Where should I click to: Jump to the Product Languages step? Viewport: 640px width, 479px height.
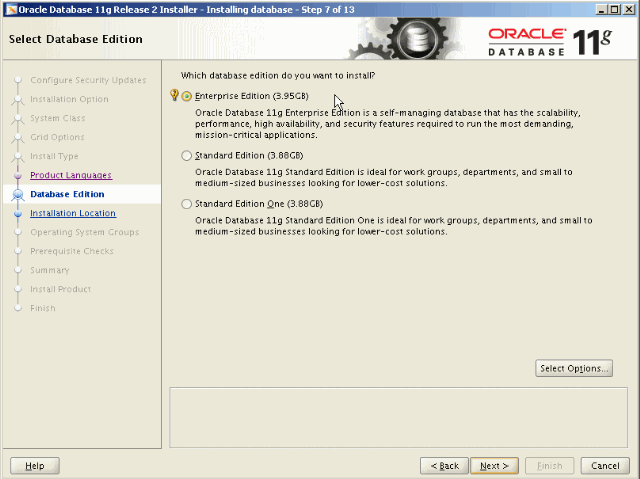tap(71, 175)
